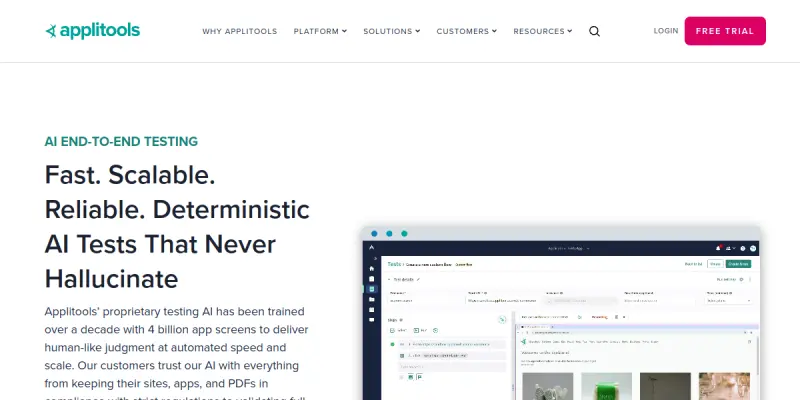Viewport: 800px width, 400px height.
Task: Expand the Solutions menu
Action: coord(391,31)
